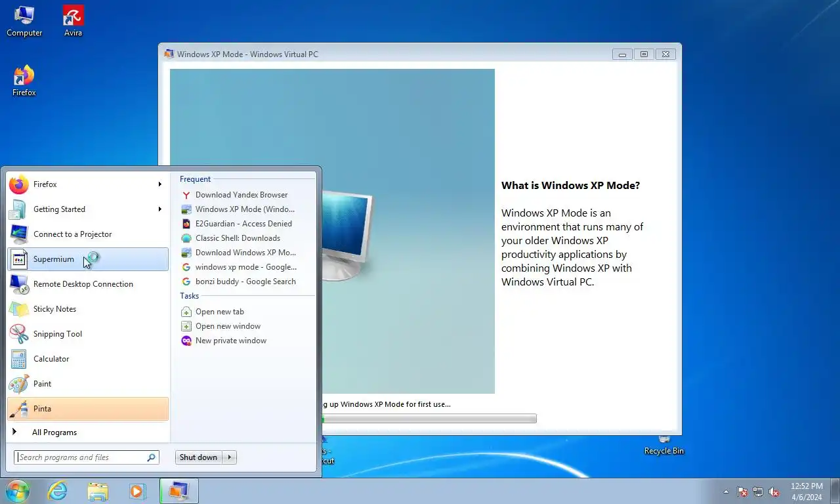Expand the Firefox jump list arrow
840x504 pixels.
pos(159,184)
